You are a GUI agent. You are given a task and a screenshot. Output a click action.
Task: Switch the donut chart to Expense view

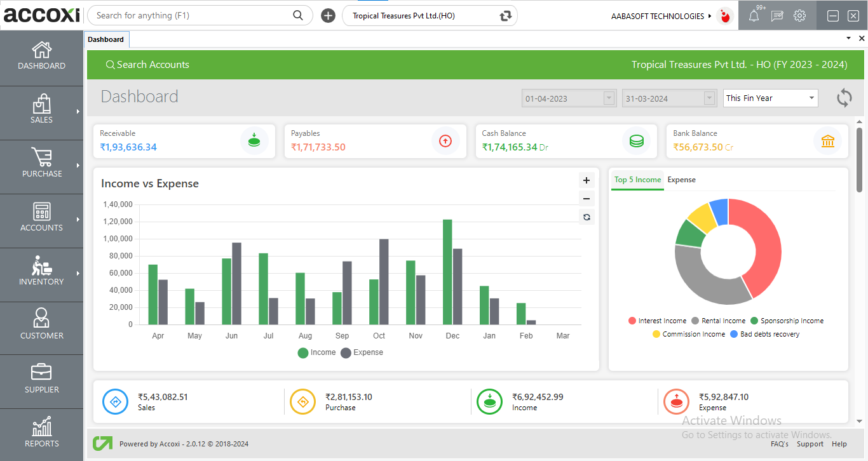coord(681,180)
